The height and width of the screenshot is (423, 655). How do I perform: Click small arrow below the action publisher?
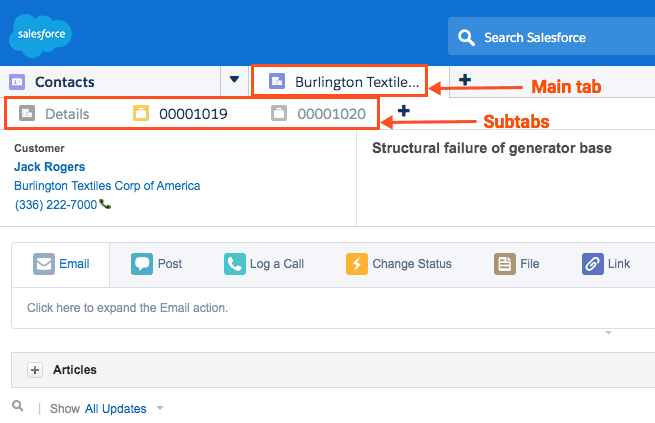tap(609, 333)
